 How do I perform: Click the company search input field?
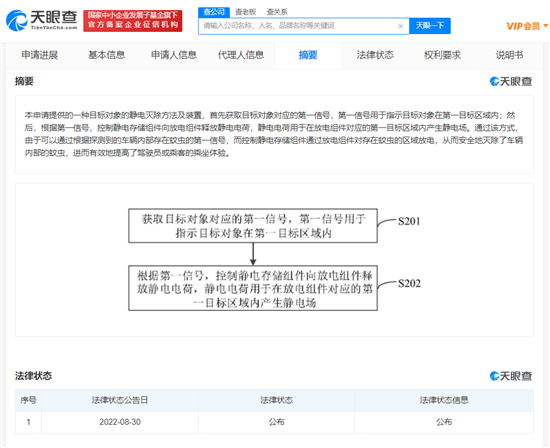[298, 26]
